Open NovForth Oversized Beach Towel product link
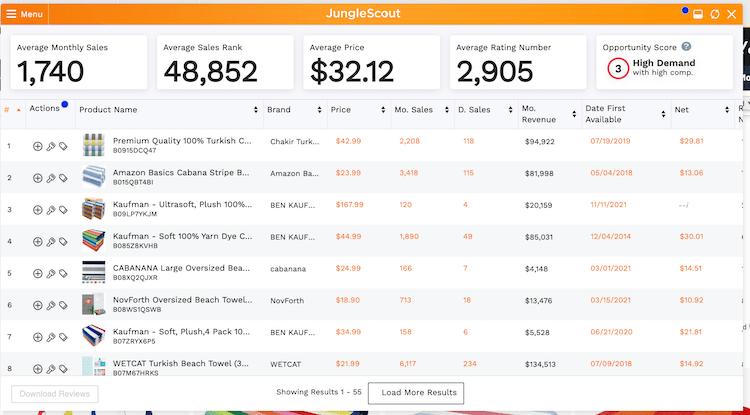 click(x=183, y=300)
